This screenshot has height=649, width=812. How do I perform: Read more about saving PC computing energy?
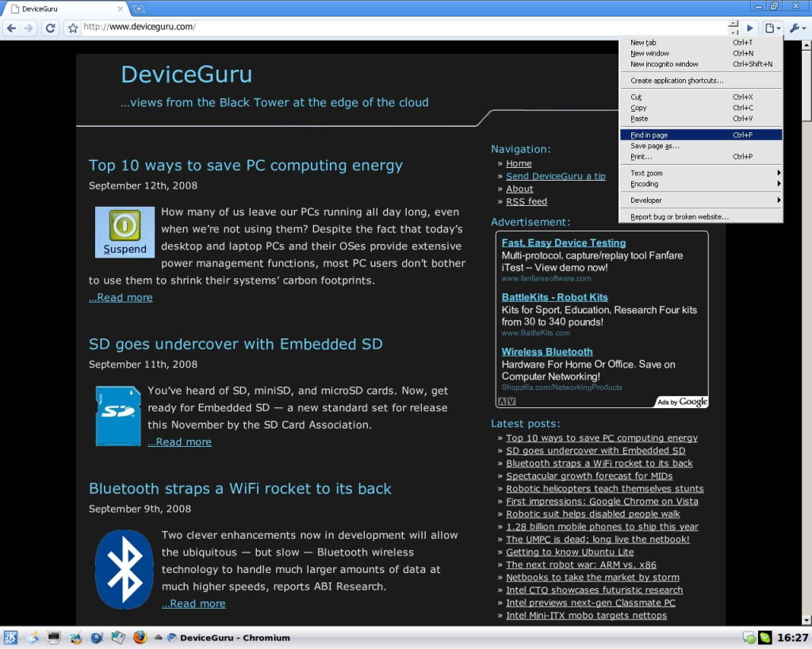point(121,298)
